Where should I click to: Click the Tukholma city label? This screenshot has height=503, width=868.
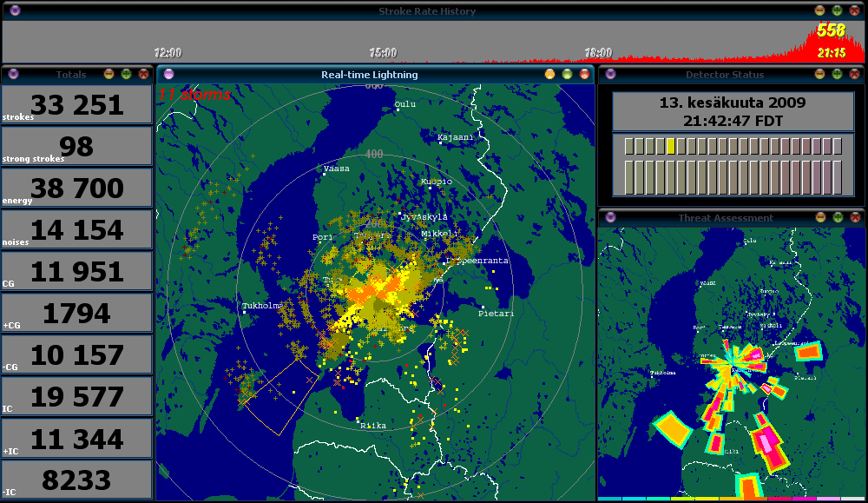tap(262, 306)
